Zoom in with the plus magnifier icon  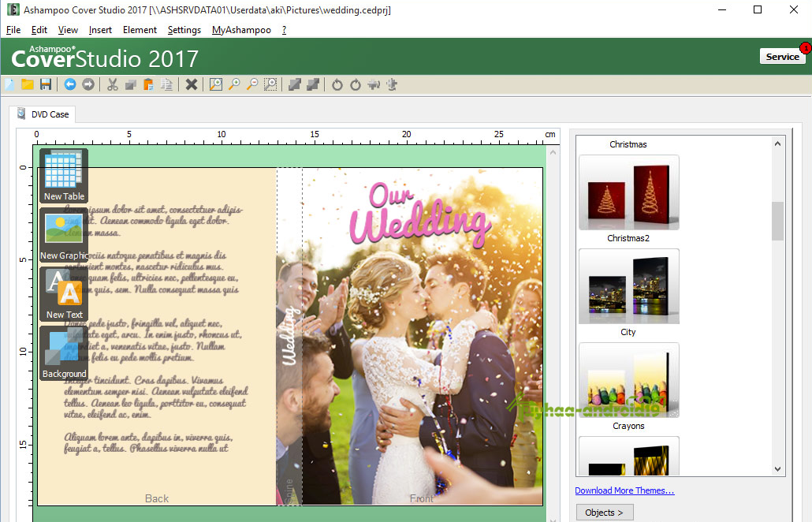point(234,84)
